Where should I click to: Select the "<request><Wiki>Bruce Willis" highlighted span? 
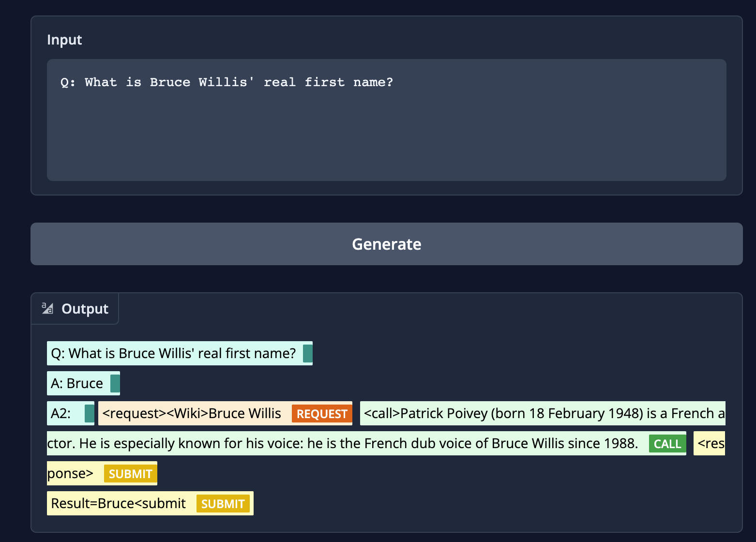pos(192,413)
